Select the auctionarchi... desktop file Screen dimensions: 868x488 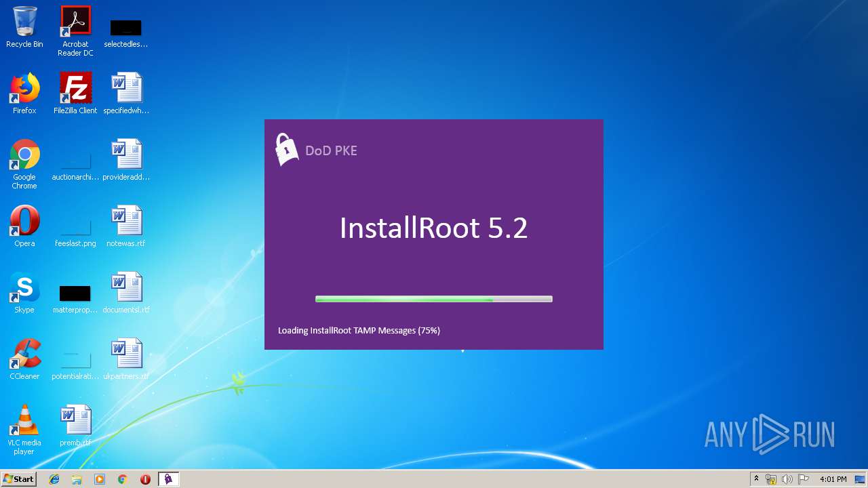click(75, 164)
